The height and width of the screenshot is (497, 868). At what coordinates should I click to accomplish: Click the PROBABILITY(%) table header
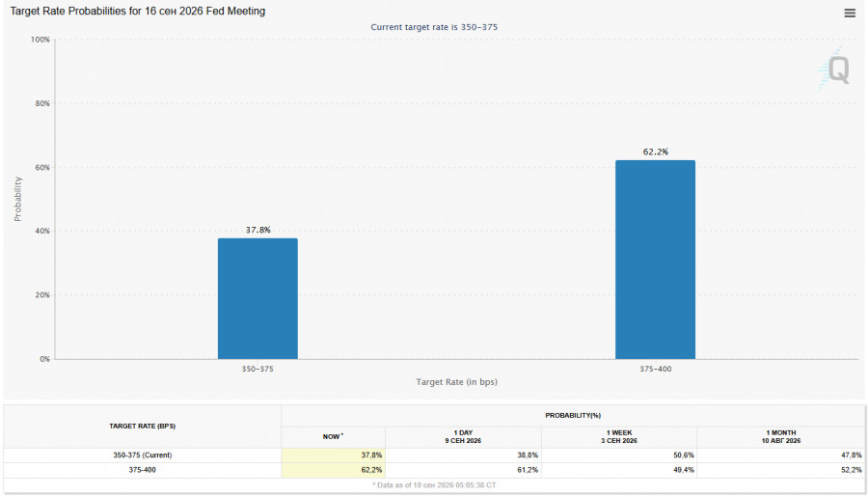(573, 415)
